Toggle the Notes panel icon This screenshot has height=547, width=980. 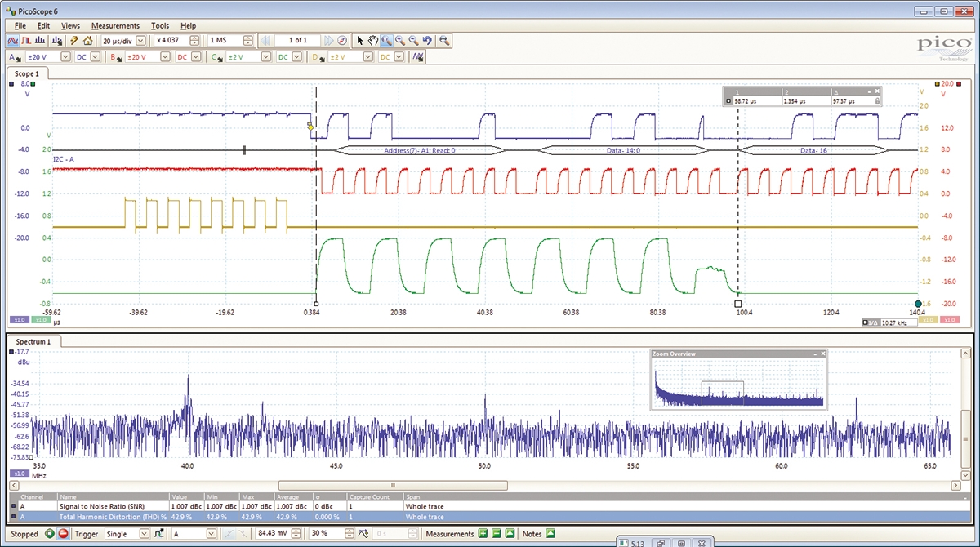click(550, 534)
